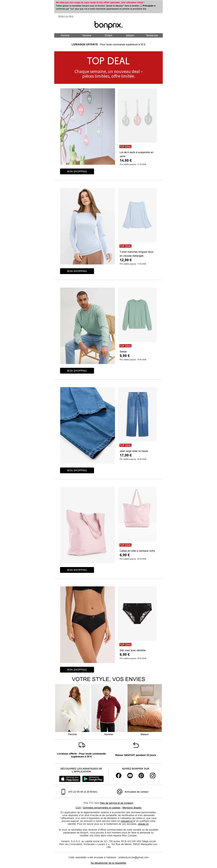
Task: Click the red TOP DEAL banner
Action: (x=108, y=67)
